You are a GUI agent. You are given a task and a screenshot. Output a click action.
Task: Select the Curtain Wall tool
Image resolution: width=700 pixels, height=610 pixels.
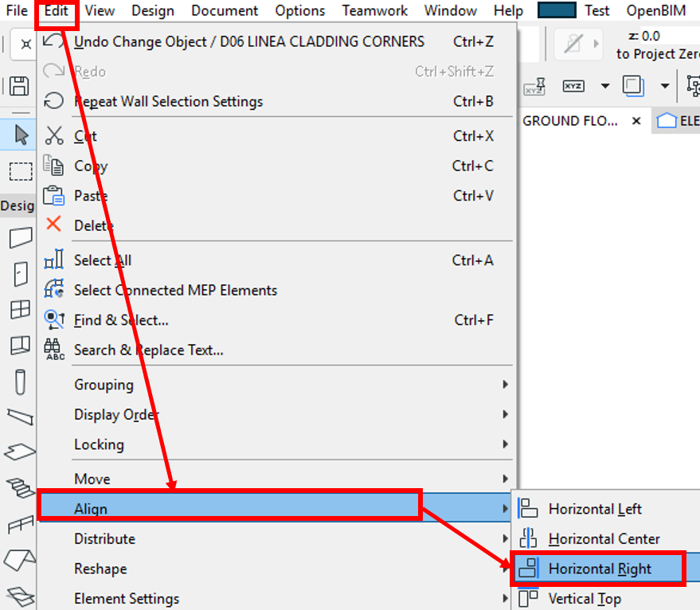(x=21, y=345)
